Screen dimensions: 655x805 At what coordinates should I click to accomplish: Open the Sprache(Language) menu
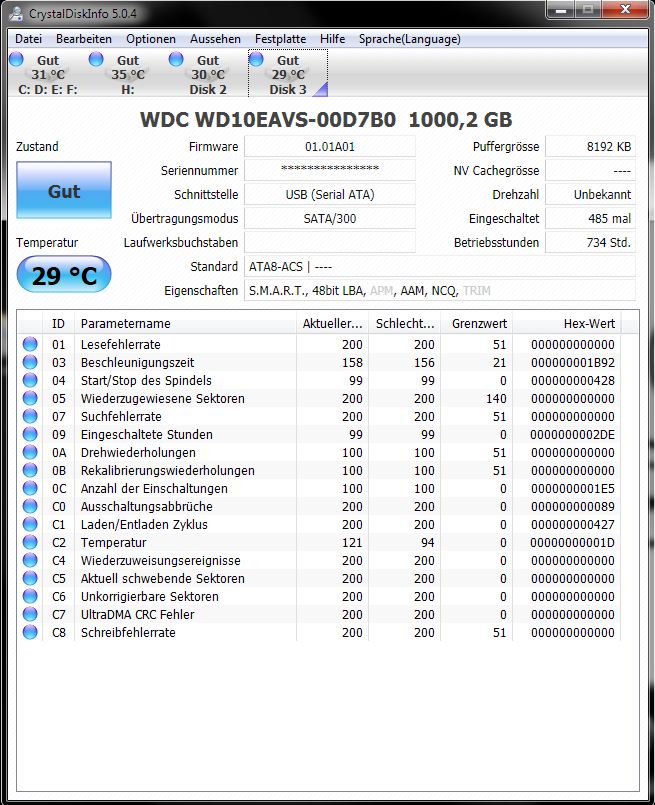pos(410,39)
